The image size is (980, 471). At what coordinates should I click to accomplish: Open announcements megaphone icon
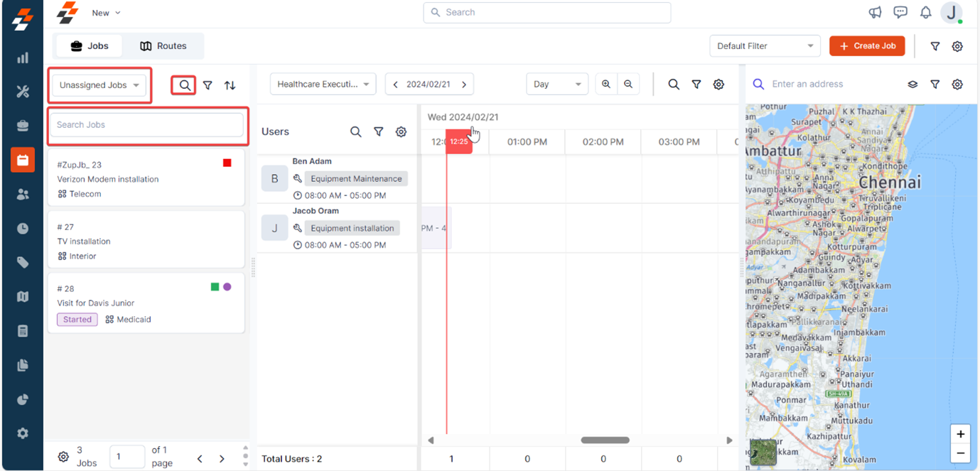tap(875, 12)
